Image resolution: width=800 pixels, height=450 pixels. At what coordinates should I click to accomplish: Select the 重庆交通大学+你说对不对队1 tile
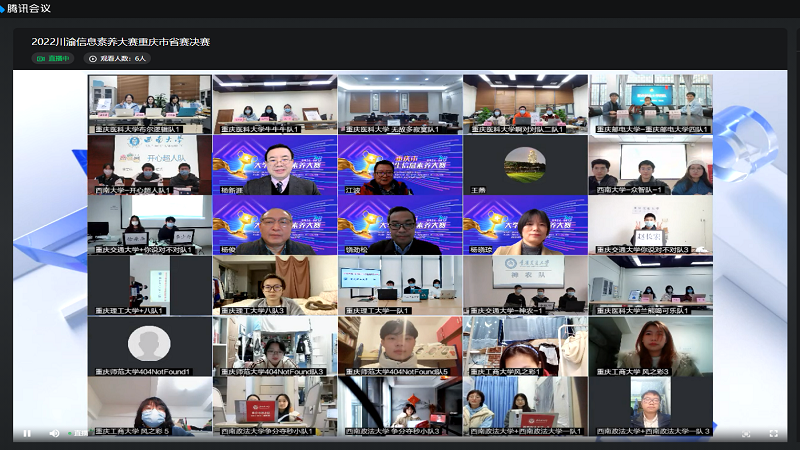click(x=149, y=225)
